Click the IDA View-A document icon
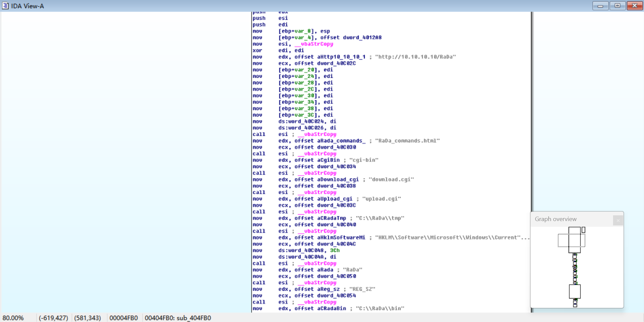 point(5,6)
